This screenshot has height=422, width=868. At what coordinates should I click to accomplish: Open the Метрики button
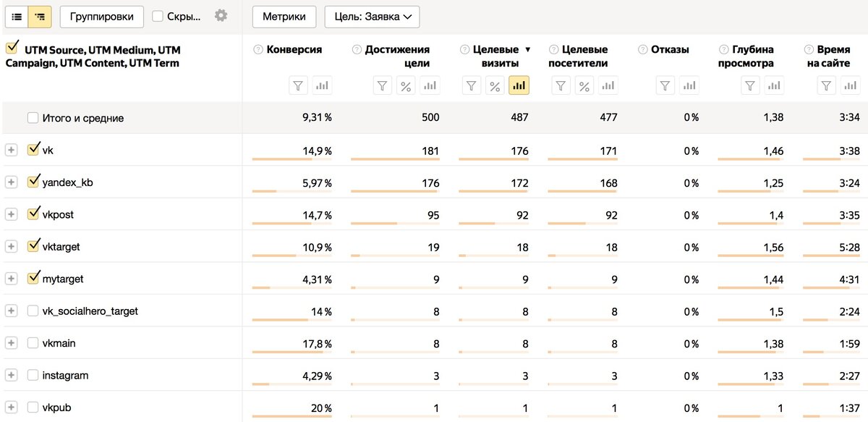[284, 16]
